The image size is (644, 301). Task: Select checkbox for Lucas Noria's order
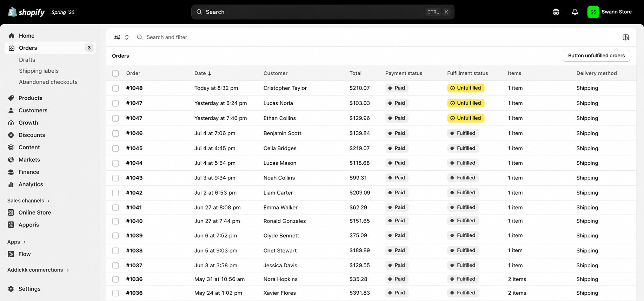(115, 103)
